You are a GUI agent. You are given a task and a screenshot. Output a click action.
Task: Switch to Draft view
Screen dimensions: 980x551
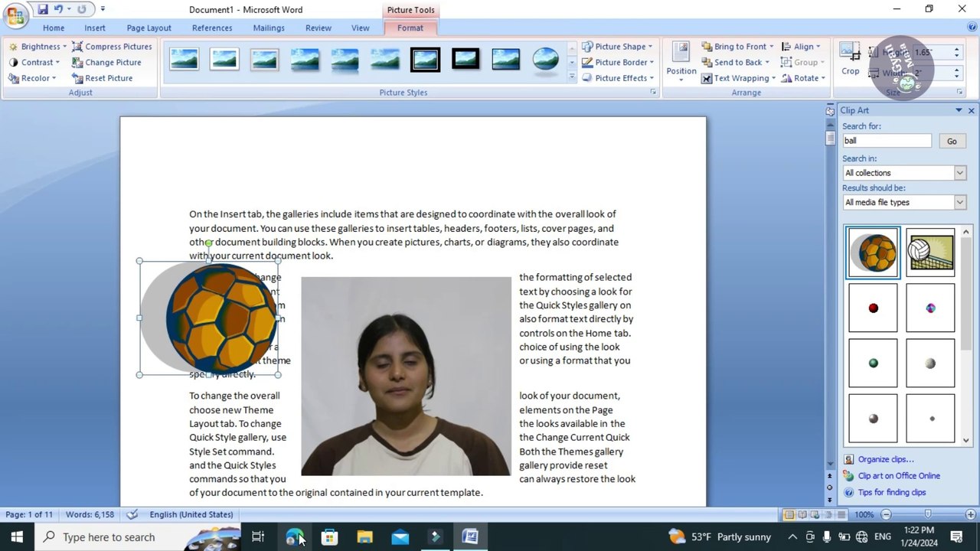tap(841, 514)
